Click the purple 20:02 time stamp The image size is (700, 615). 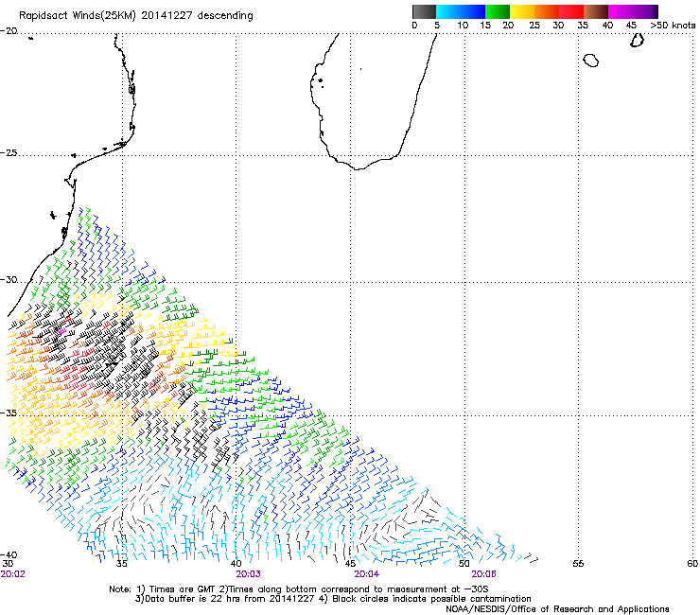coord(13,574)
